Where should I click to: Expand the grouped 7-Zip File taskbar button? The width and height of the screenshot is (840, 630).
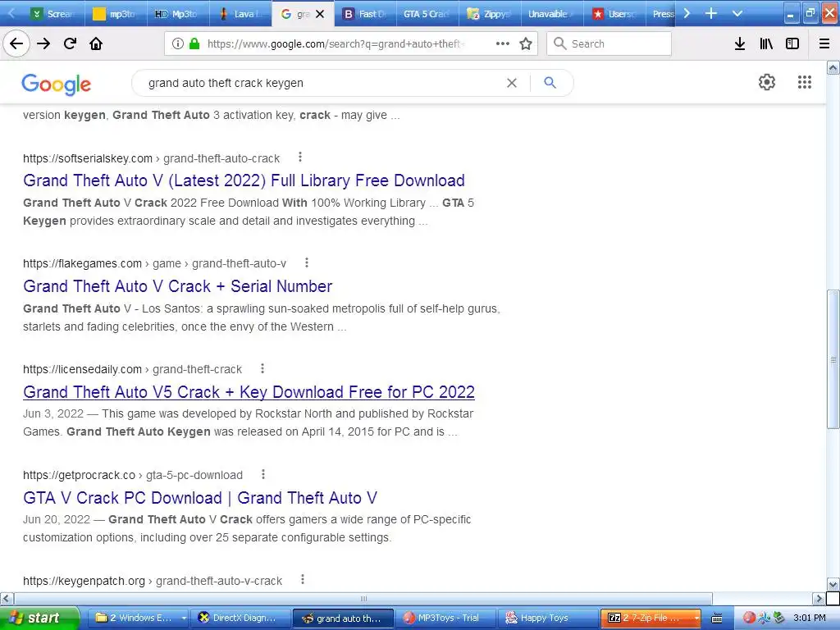[x=651, y=618]
